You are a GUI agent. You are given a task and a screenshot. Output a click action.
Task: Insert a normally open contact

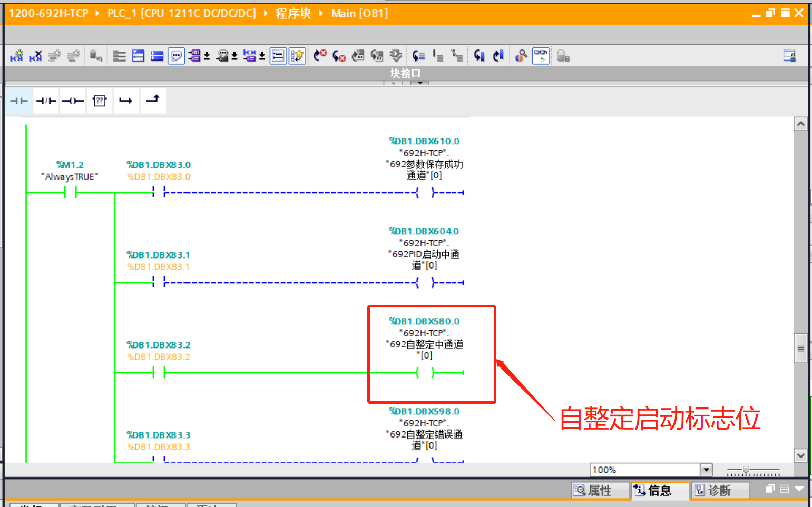(x=19, y=101)
